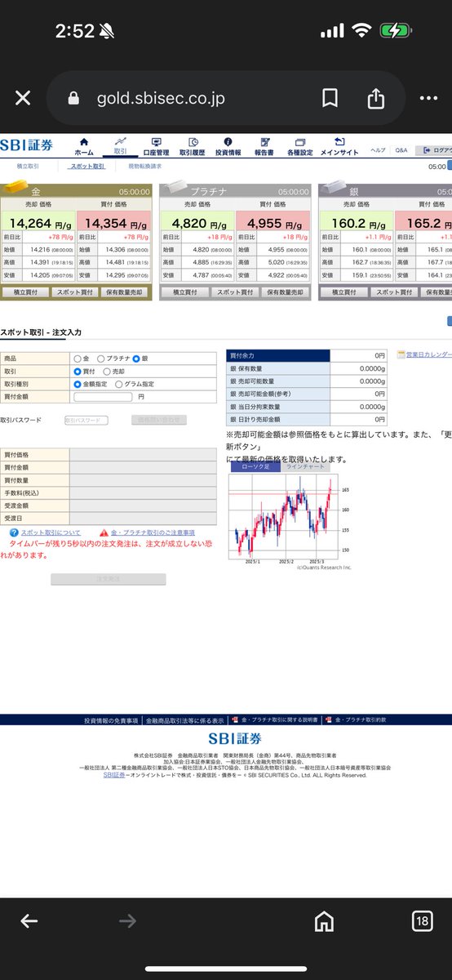Focus the 取引パスワード field
Viewport: 452px width, 980px height.
tap(86, 420)
